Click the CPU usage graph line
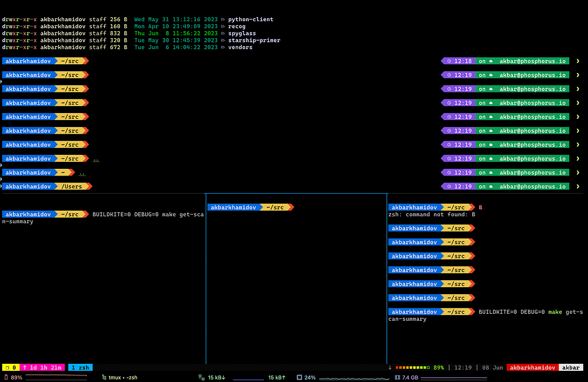 point(354,378)
